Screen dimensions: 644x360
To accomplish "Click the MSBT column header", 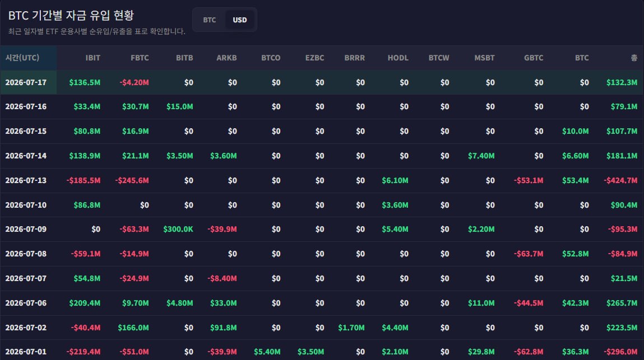I will pyautogui.click(x=485, y=58).
